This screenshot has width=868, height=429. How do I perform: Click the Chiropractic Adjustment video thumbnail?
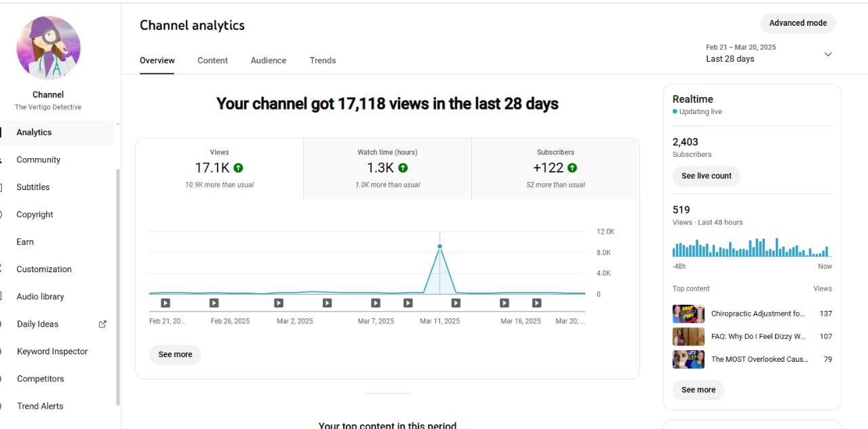(688, 314)
